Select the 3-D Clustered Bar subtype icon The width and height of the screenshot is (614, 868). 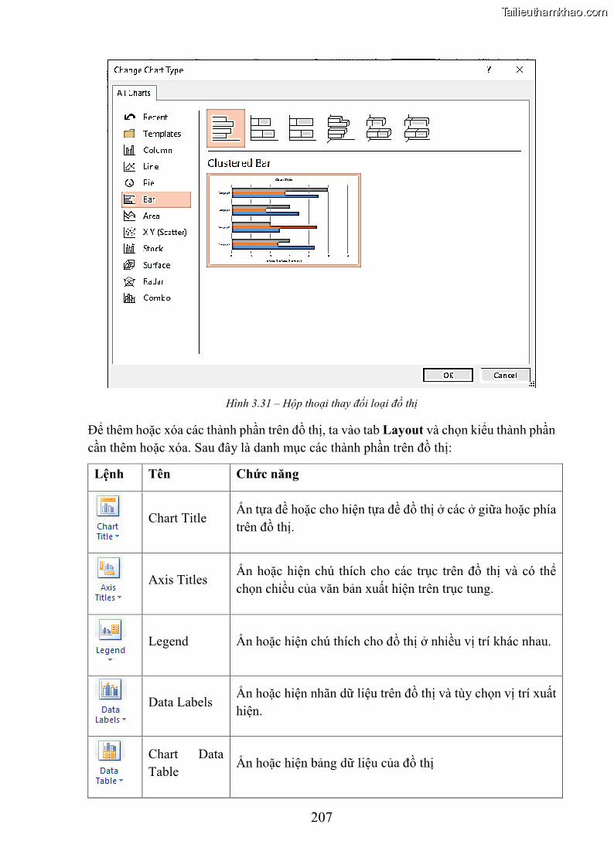(x=340, y=128)
